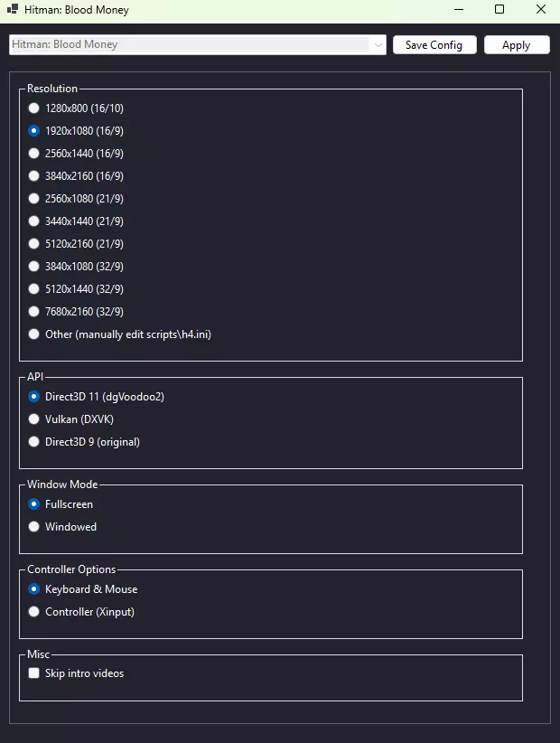Select the Direct3D 9 (original) API
This screenshot has height=743, width=560.
34,442
